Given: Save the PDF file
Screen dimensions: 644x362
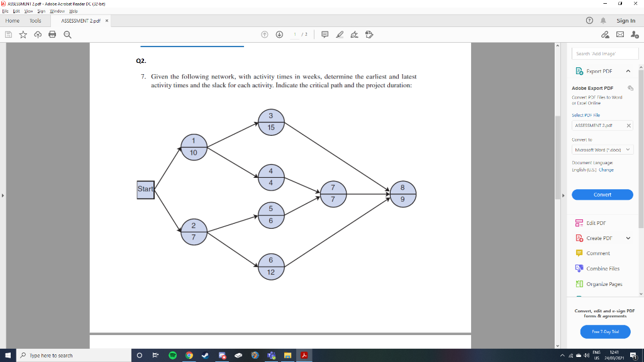Looking at the screenshot, I should pyautogui.click(x=8, y=35).
